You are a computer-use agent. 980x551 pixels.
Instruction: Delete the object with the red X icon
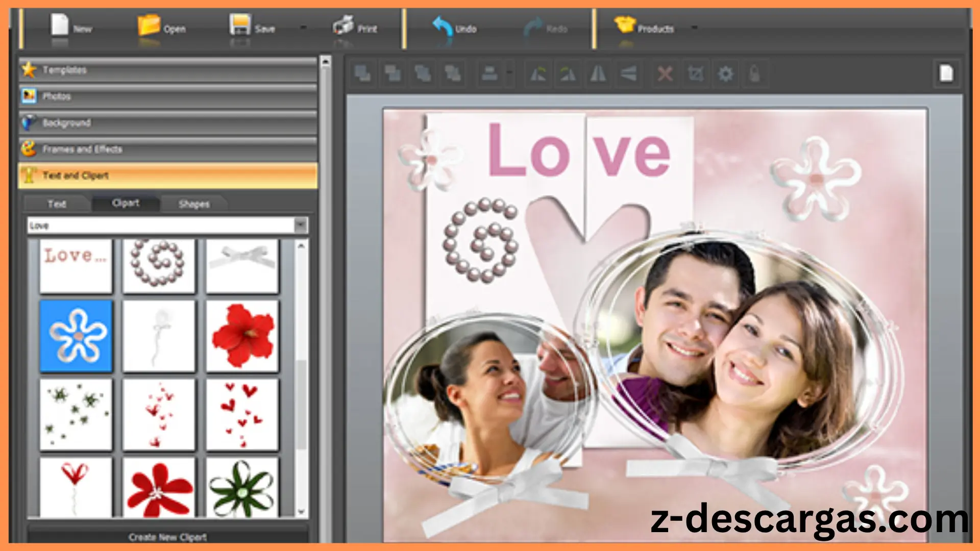tap(665, 74)
